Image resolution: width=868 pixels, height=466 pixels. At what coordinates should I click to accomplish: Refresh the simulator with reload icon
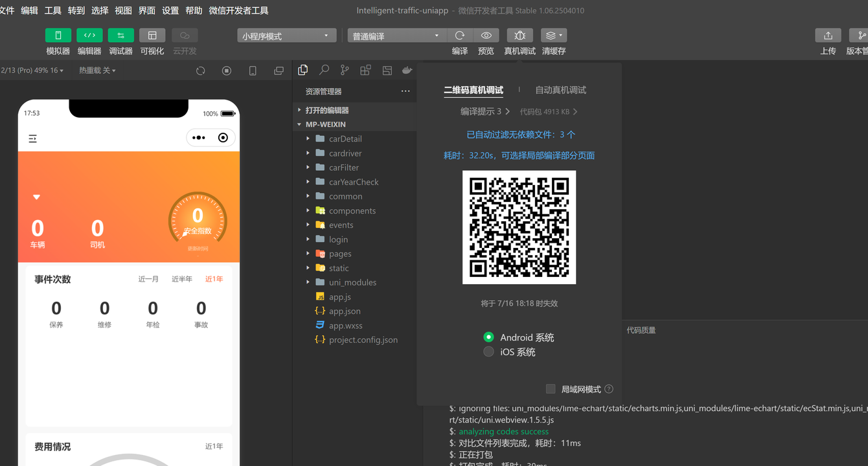coord(201,71)
